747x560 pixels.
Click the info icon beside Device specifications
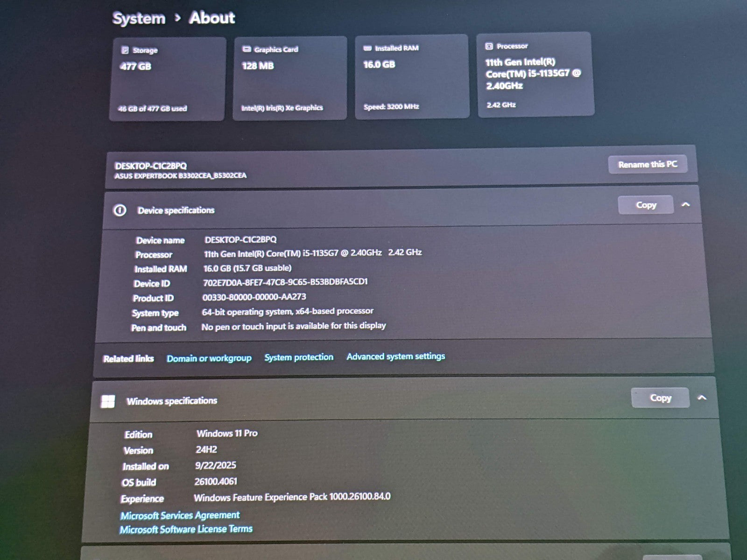(x=120, y=210)
